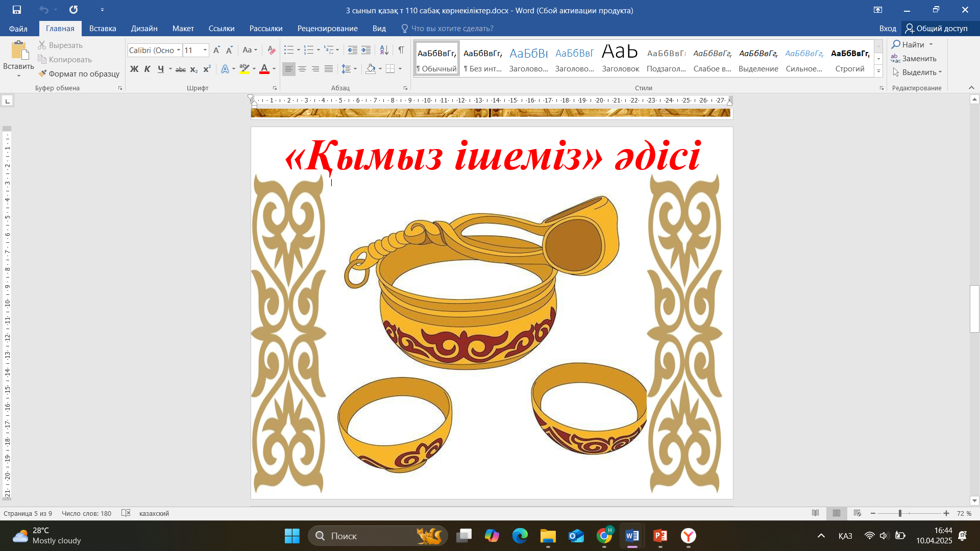Toggle show paragraph marks (¶)
The image size is (980, 551).
[x=401, y=50]
